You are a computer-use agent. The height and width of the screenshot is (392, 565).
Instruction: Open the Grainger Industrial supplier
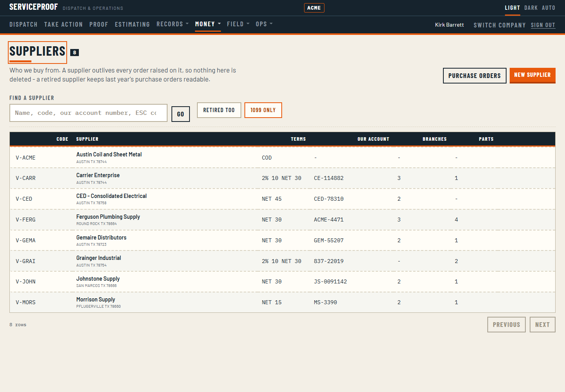pyautogui.click(x=98, y=258)
